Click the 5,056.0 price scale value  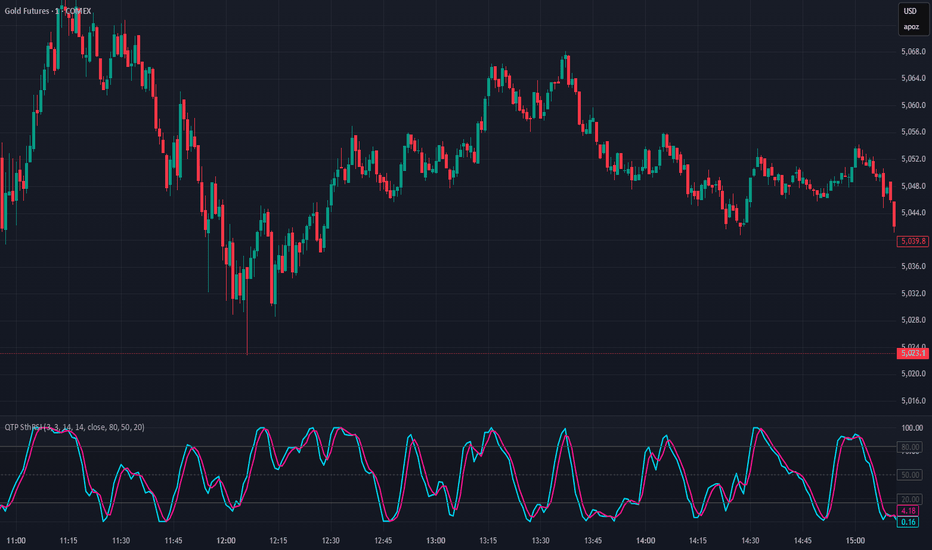pos(913,132)
